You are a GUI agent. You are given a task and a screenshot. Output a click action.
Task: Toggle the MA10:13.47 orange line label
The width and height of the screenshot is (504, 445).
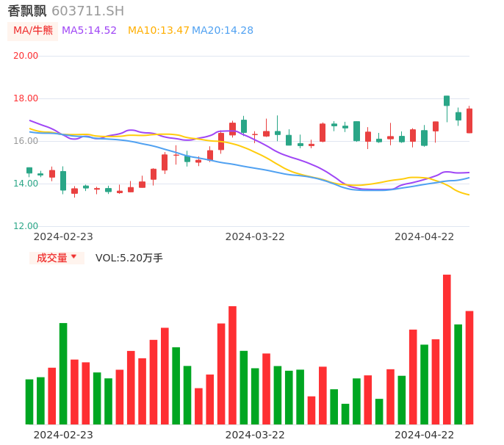pos(158,31)
